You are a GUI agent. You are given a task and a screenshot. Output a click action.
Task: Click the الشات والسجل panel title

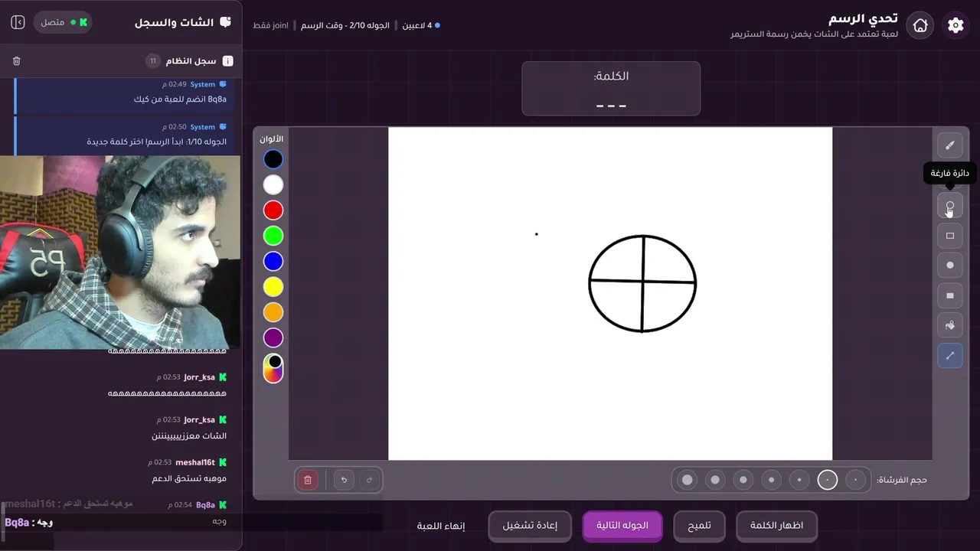175,22
